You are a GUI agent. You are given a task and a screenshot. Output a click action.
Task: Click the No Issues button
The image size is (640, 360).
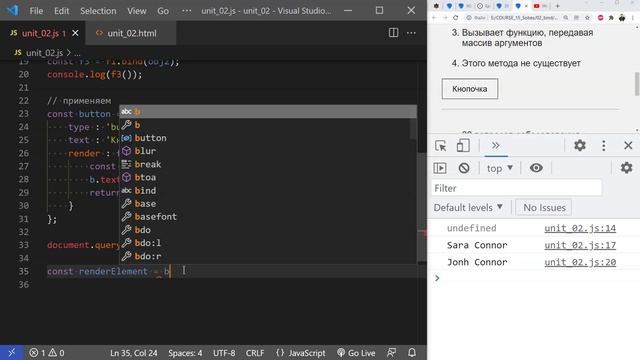pyautogui.click(x=544, y=207)
